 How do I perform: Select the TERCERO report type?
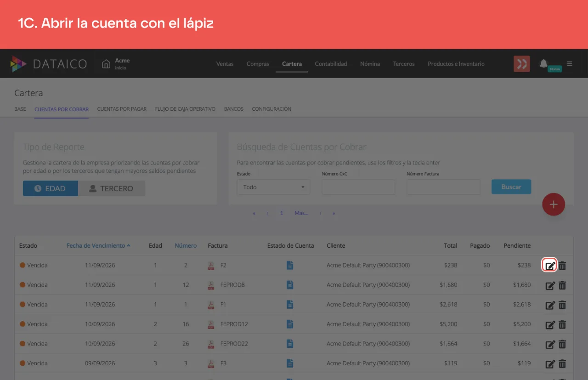click(112, 188)
